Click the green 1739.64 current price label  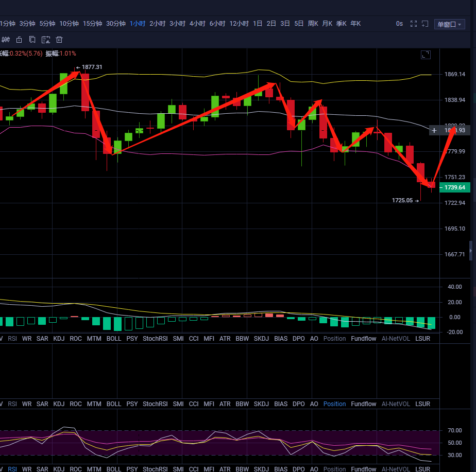(454, 187)
